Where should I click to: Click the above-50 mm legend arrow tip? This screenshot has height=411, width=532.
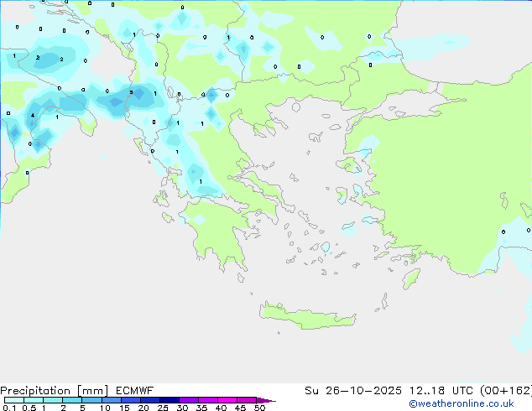266,400
